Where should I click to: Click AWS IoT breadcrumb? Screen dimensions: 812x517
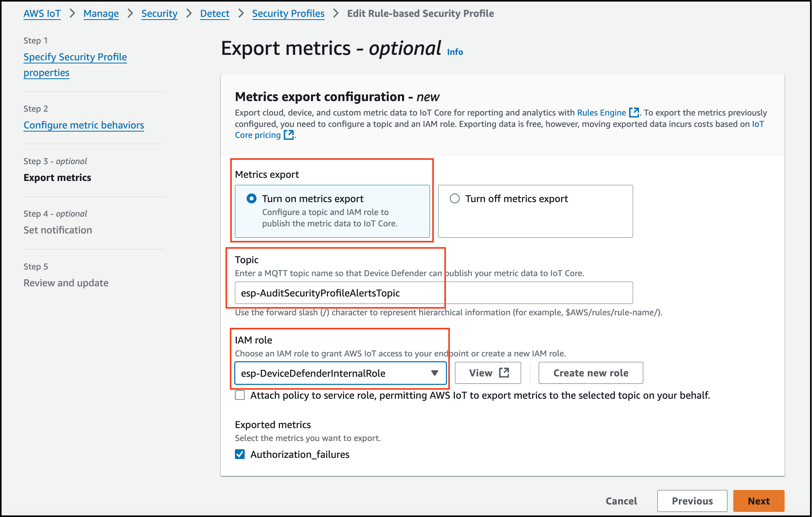[42, 14]
